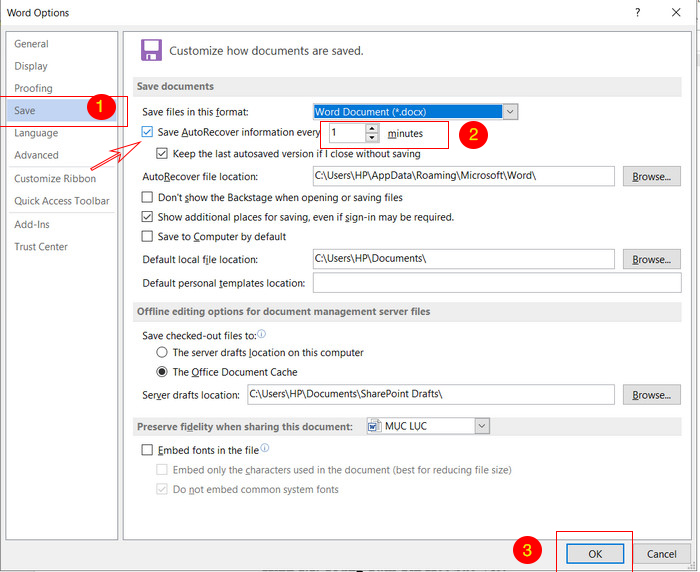Click Browse for AutoRecover file location
Screen dimensions: 700x572
651,176
